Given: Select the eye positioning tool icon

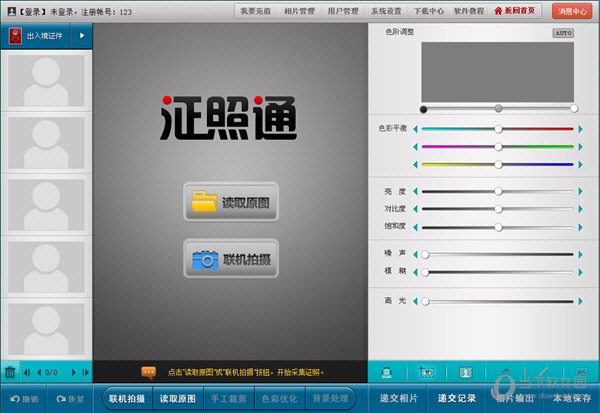Looking at the screenshot, I should click(426, 372).
